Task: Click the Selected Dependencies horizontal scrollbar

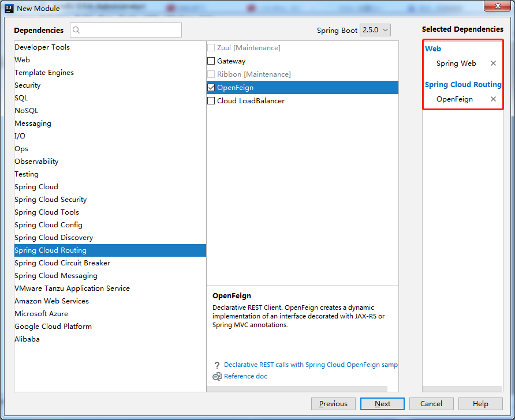Action: [462, 389]
